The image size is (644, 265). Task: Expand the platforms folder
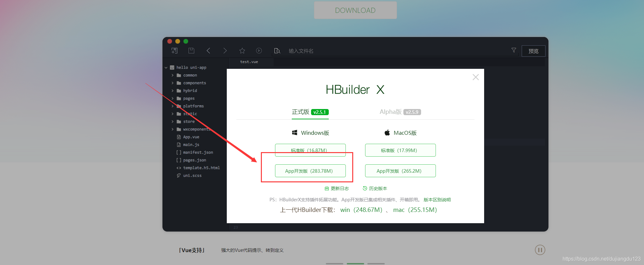pyautogui.click(x=172, y=106)
